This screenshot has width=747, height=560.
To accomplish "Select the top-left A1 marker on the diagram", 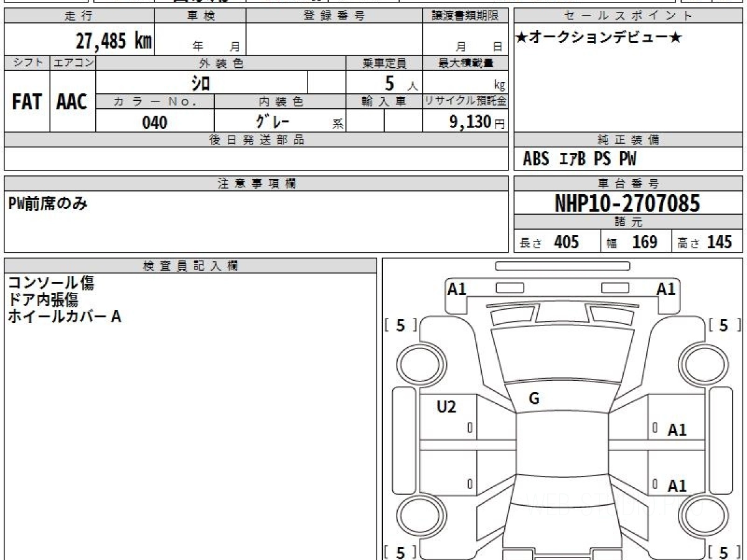I will [457, 289].
